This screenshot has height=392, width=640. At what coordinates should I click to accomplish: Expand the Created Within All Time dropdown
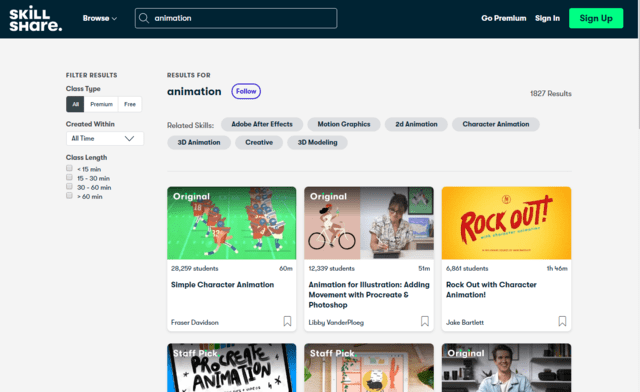[105, 138]
